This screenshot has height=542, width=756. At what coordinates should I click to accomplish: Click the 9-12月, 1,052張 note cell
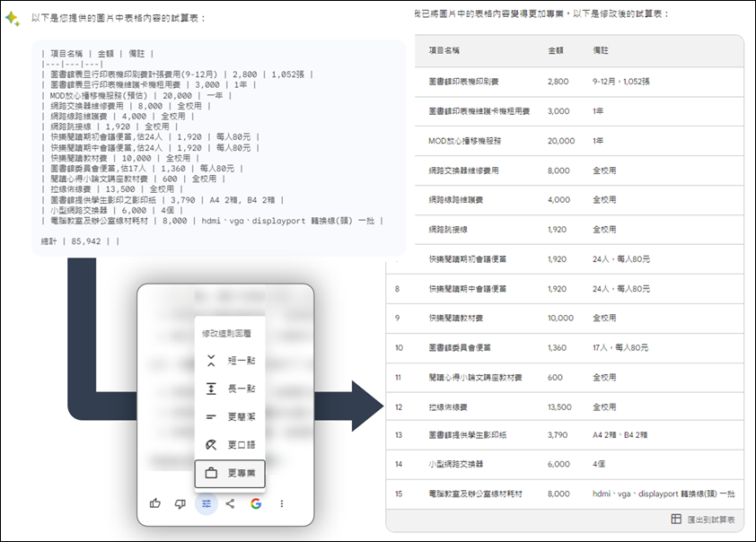[x=621, y=82]
